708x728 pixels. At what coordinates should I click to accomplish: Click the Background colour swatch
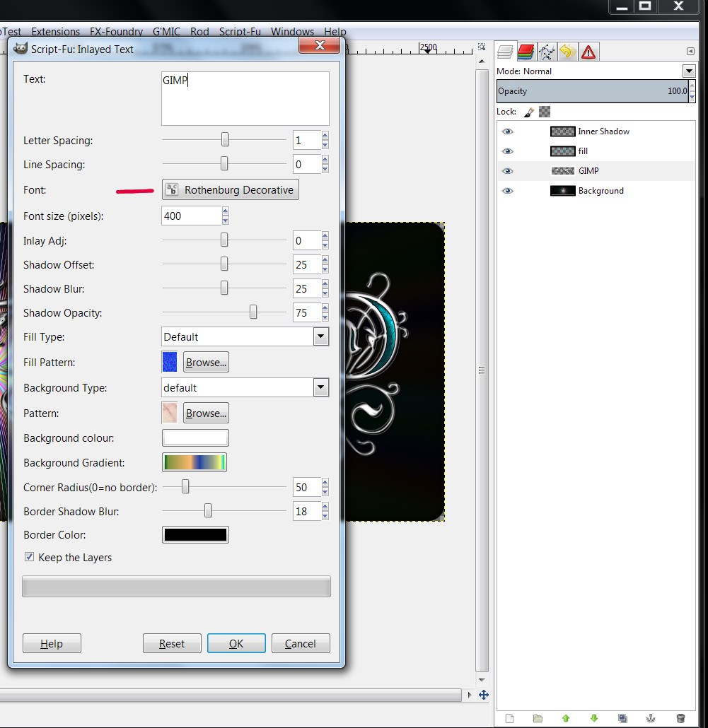pyautogui.click(x=196, y=438)
